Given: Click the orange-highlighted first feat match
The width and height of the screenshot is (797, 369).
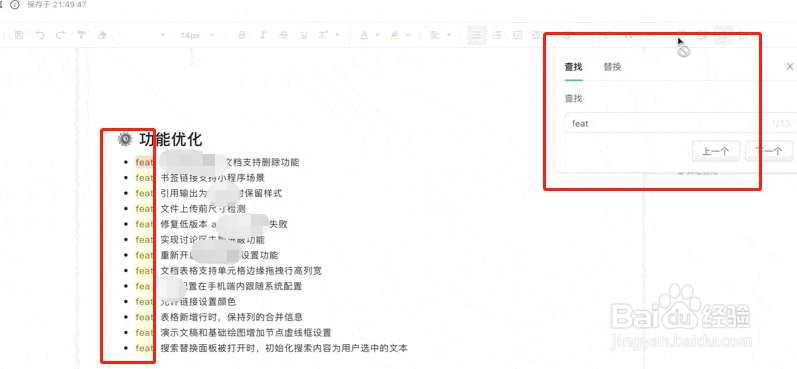Looking at the screenshot, I should coord(144,162).
